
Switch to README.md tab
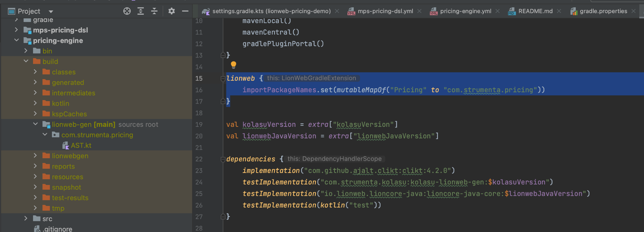tap(535, 11)
